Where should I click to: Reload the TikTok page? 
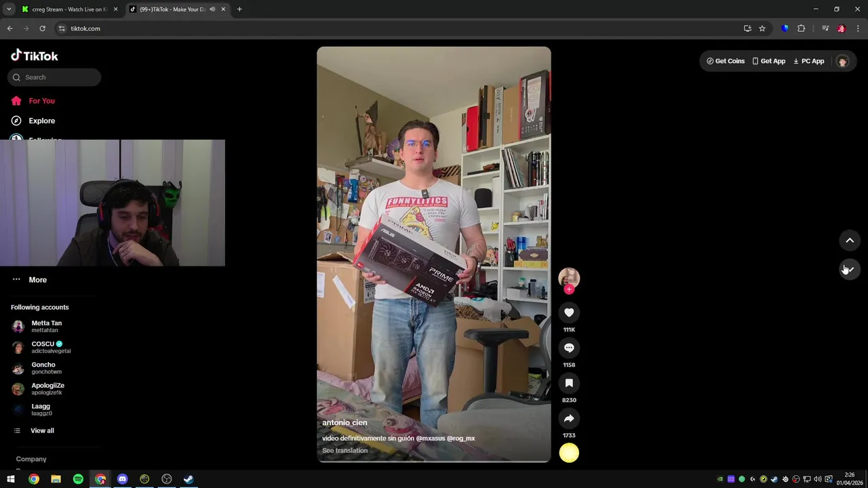[42, 28]
